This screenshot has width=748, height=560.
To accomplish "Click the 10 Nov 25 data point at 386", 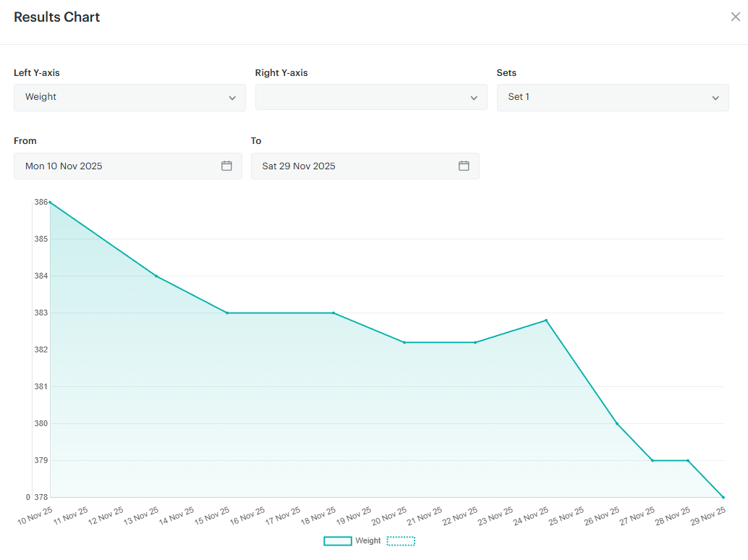I will [50, 203].
